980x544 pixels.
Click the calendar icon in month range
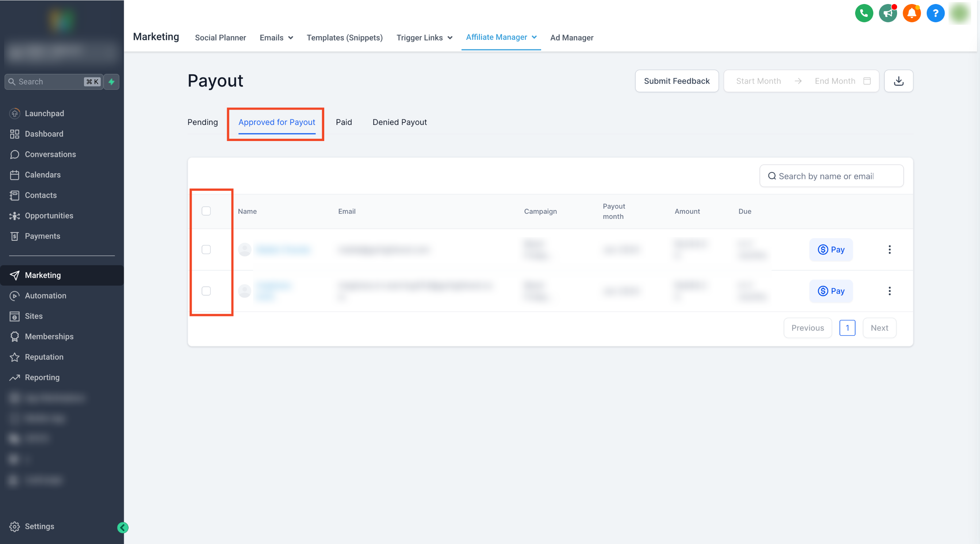point(867,81)
